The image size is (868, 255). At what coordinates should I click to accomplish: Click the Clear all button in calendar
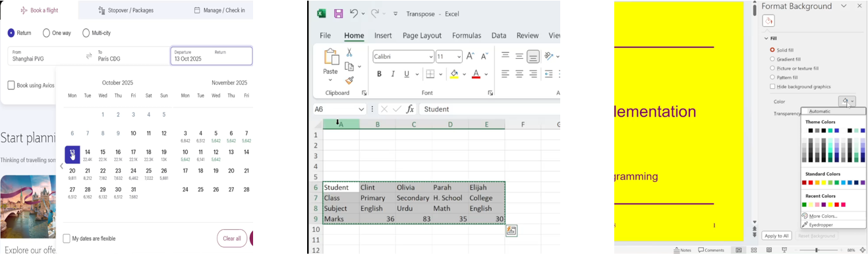(x=232, y=239)
